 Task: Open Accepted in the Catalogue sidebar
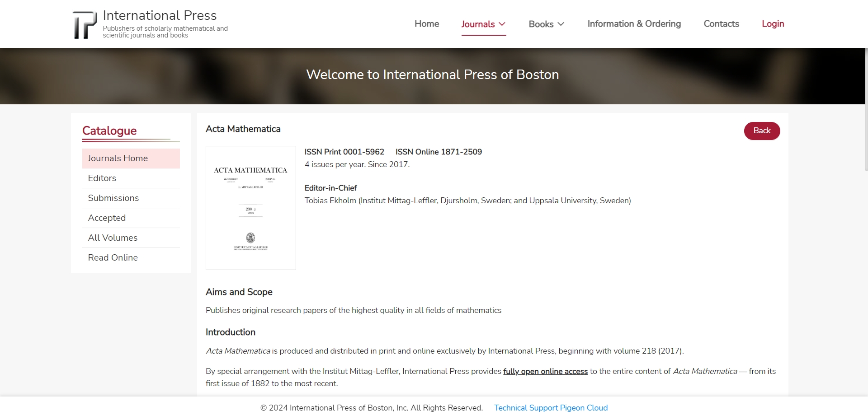(131, 218)
